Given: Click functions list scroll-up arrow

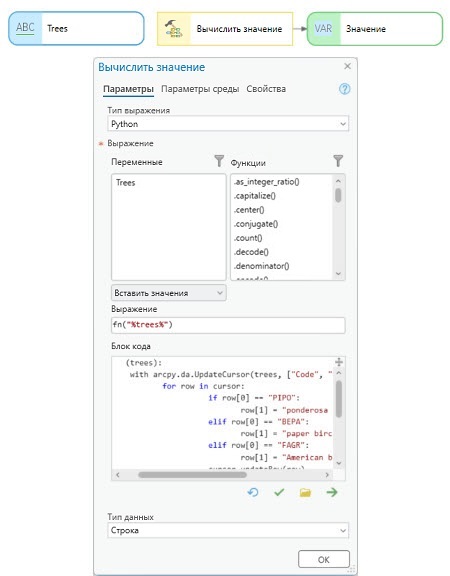Looking at the screenshot, I should point(338,181).
